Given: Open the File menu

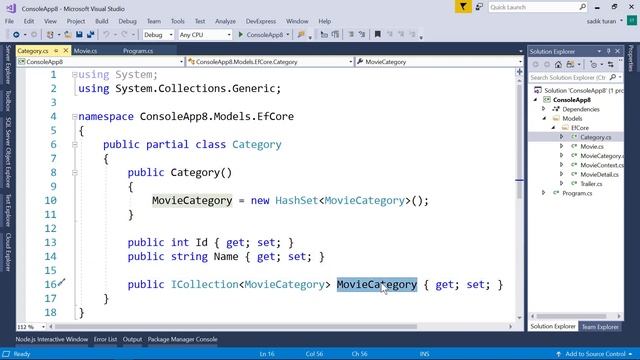Looking at the screenshot, I should pyautogui.click(x=9, y=21).
